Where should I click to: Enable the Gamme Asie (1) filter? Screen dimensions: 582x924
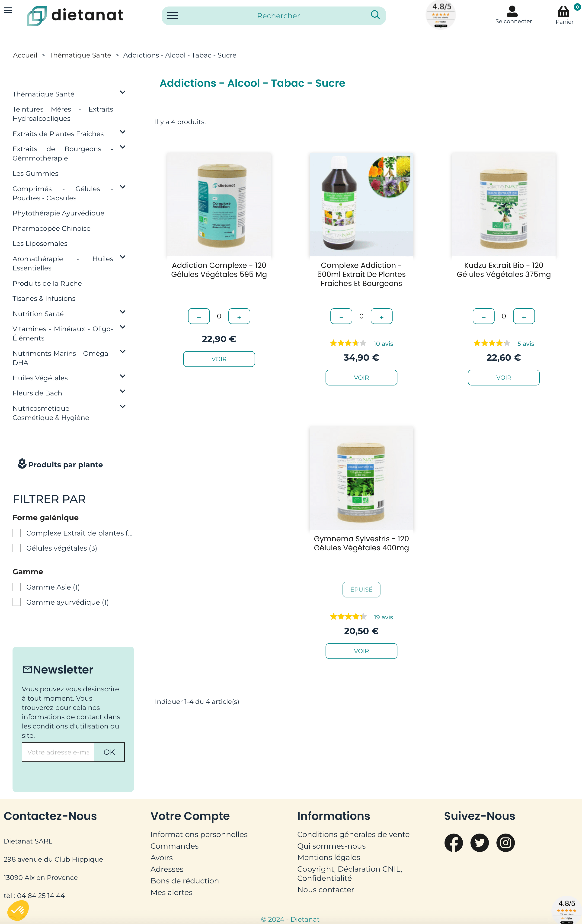17,587
